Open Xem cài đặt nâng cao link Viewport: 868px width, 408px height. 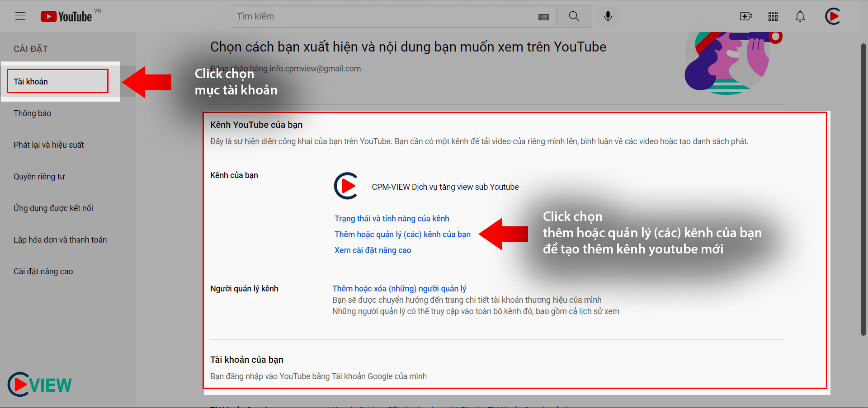pos(373,250)
